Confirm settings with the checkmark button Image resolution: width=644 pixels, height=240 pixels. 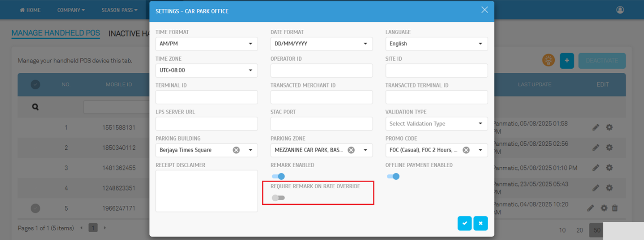[x=464, y=224]
